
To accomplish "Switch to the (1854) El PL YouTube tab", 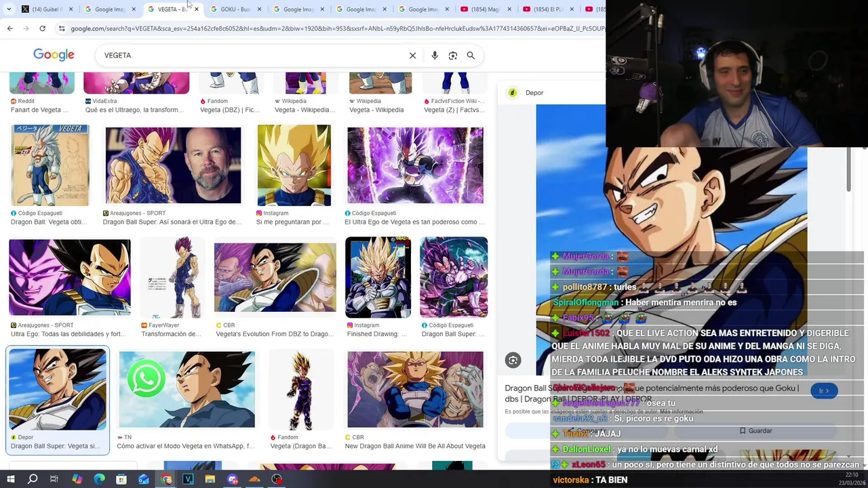I will 546,9.
